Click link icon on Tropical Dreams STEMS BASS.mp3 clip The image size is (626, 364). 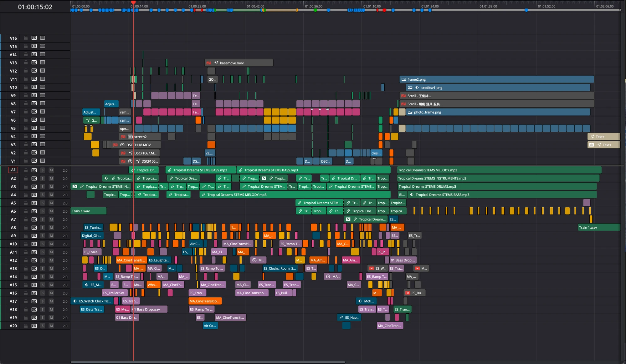click(x=169, y=170)
